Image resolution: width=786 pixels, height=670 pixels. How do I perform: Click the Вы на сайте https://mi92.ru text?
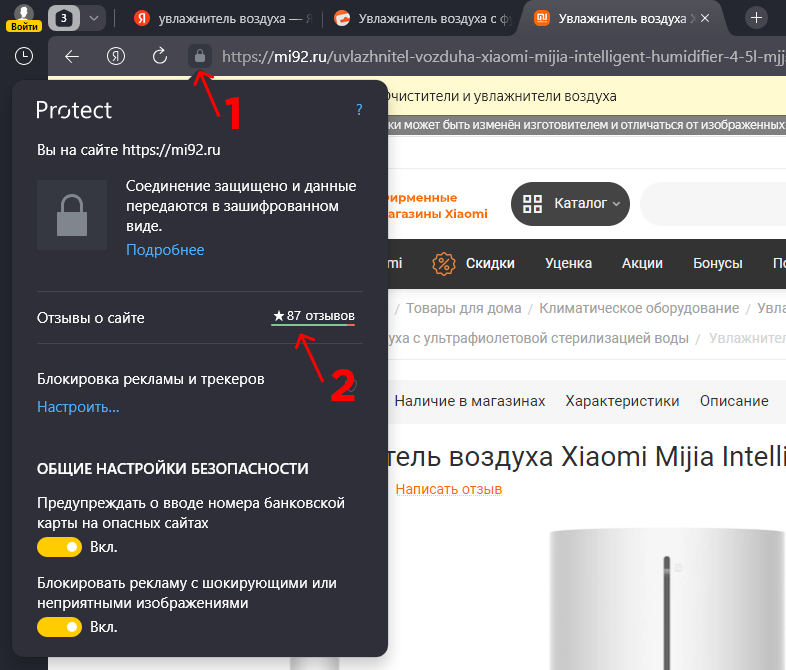click(129, 150)
